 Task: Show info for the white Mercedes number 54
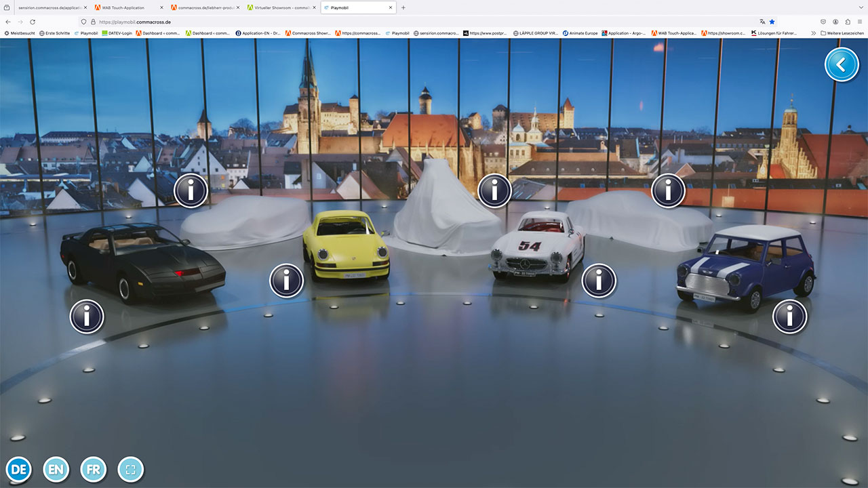(599, 281)
